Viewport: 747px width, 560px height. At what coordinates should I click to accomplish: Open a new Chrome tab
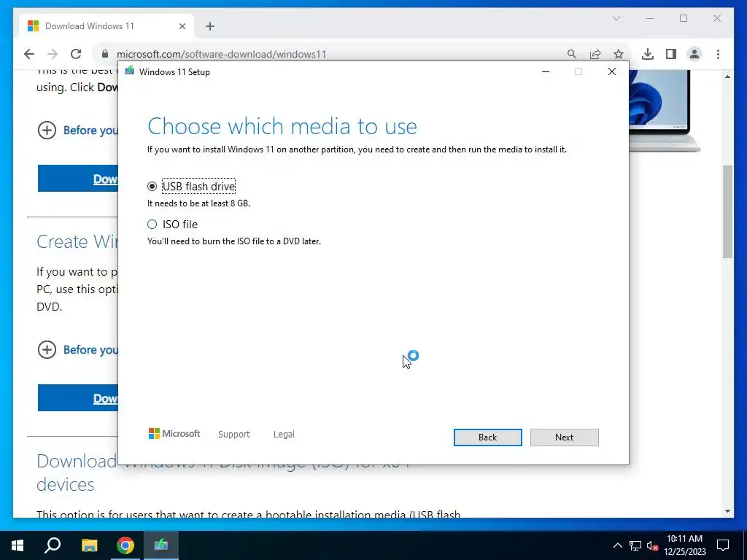point(210,26)
